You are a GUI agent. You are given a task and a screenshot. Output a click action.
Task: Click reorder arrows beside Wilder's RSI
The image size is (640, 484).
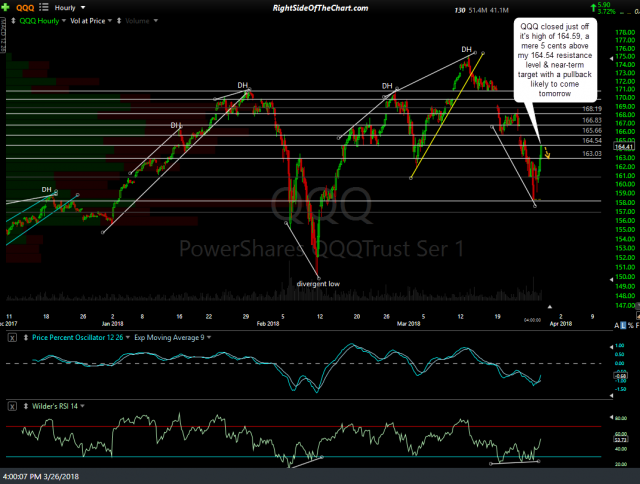pyautogui.click(x=26, y=406)
